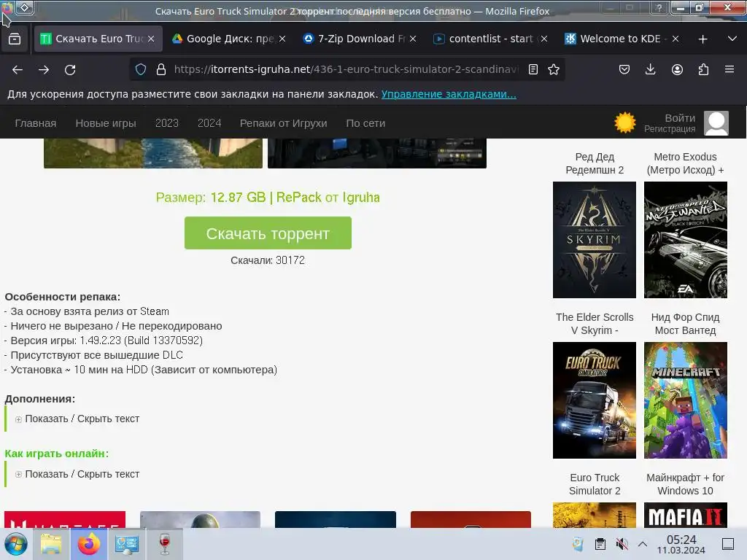Open the taskbar start menu orb

pyautogui.click(x=16, y=544)
